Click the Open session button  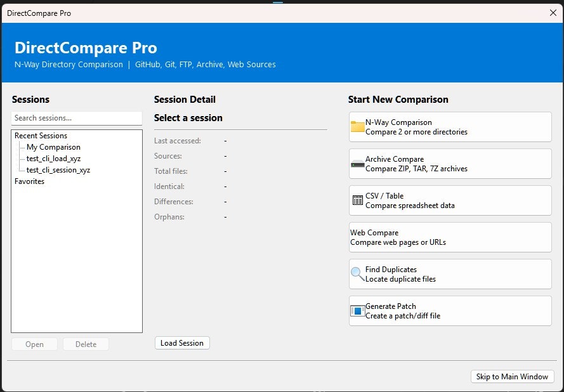click(x=34, y=344)
